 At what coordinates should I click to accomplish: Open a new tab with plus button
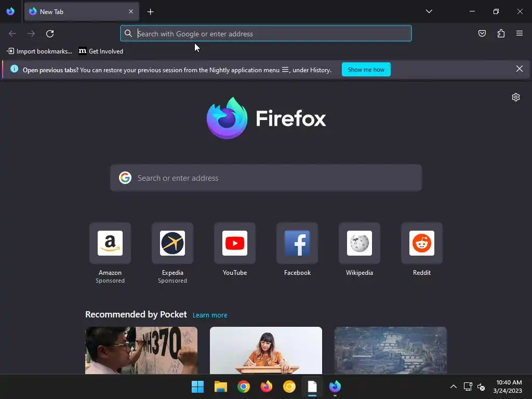point(150,12)
